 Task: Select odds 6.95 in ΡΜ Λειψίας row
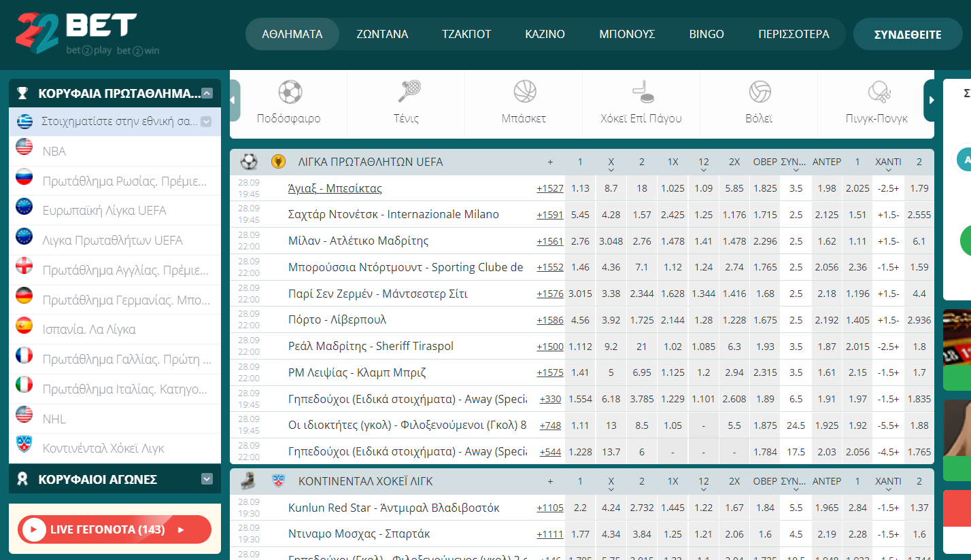click(642, 372)
